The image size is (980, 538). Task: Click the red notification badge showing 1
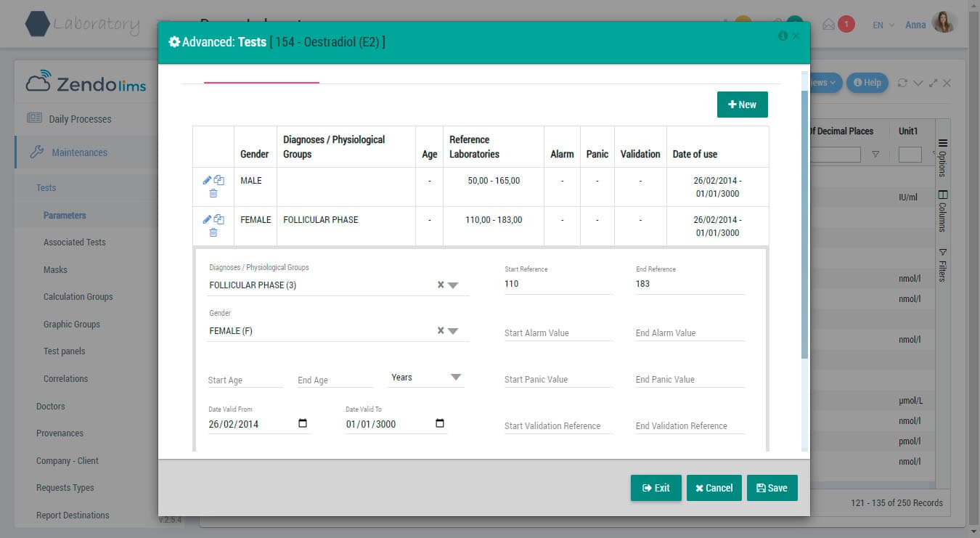(846, 25)
